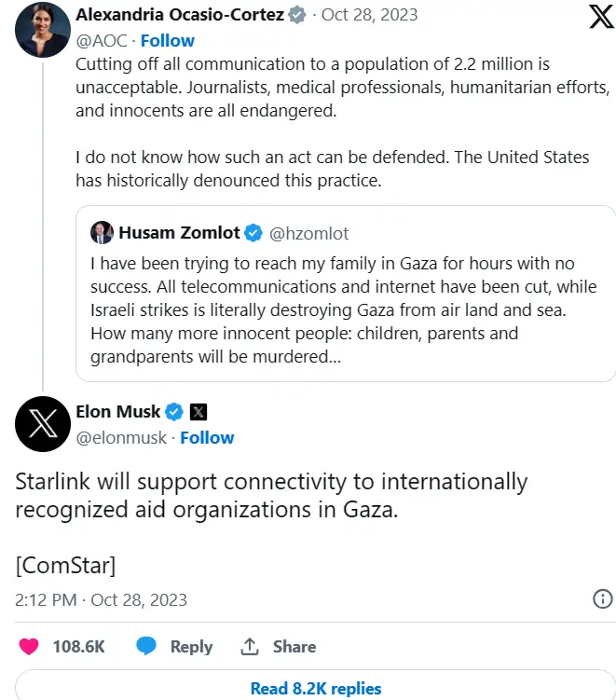
Task: Like the tweet with the heart icon
Action: tap(29, 647)
